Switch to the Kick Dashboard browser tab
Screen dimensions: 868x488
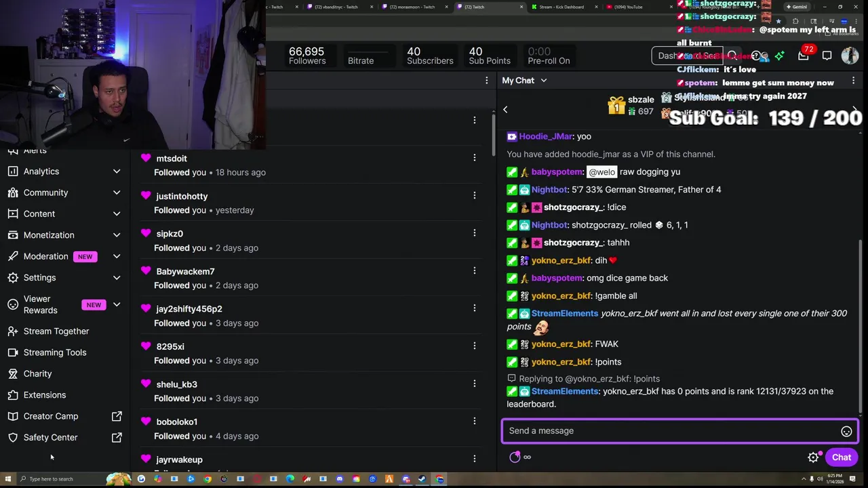[x=563, y=7]
